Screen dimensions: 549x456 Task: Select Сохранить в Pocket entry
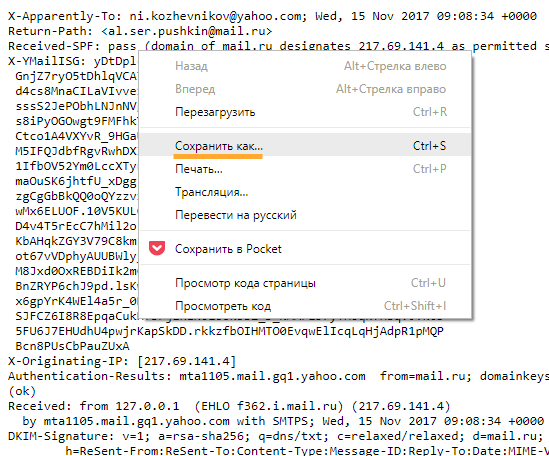[x=305, y=249]
